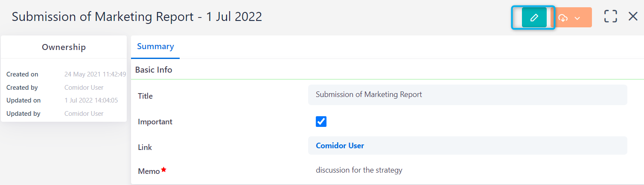This screenshot has height=185, width=644.
Task: Open the Comidor User link
Action: 340,146
